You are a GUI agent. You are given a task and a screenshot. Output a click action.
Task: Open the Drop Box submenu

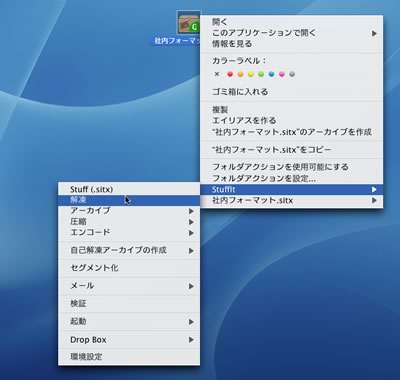(x=129, y=340)
